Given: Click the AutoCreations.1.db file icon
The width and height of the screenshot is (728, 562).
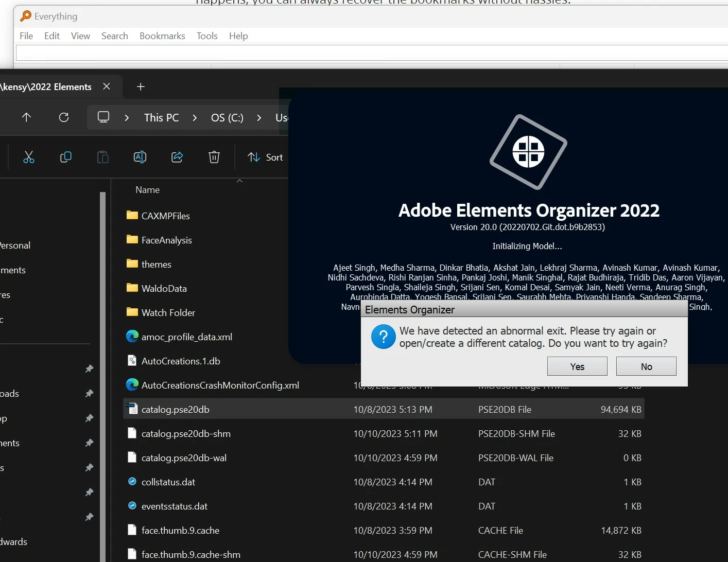Looking at the screenshot, I should (x=132, y=360).
